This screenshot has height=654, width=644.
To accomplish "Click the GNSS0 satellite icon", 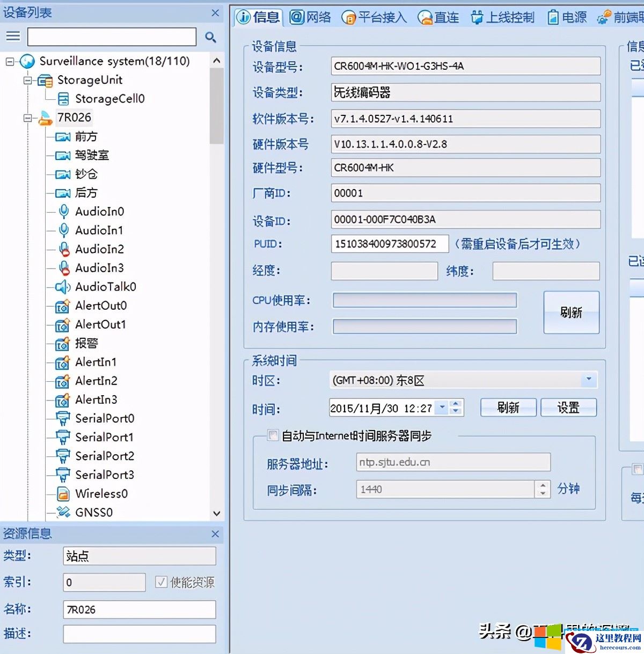I will coord(63,512).
